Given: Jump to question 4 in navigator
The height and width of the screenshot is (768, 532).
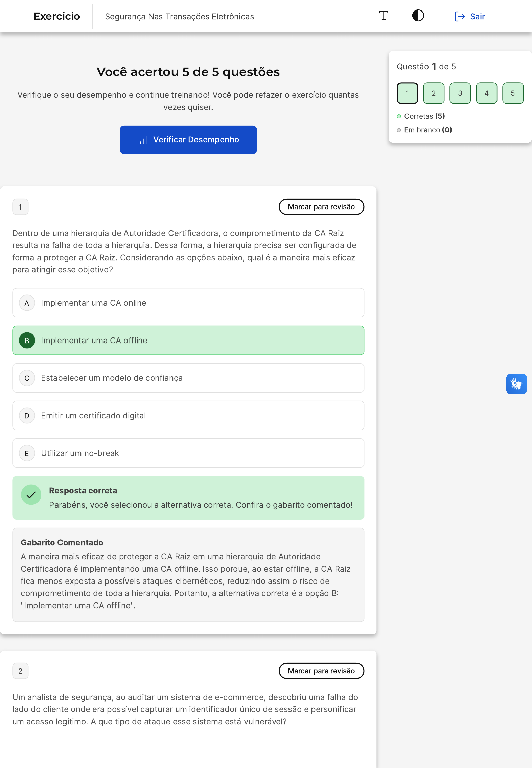Looking at the screenshot, I should [486, 93].
